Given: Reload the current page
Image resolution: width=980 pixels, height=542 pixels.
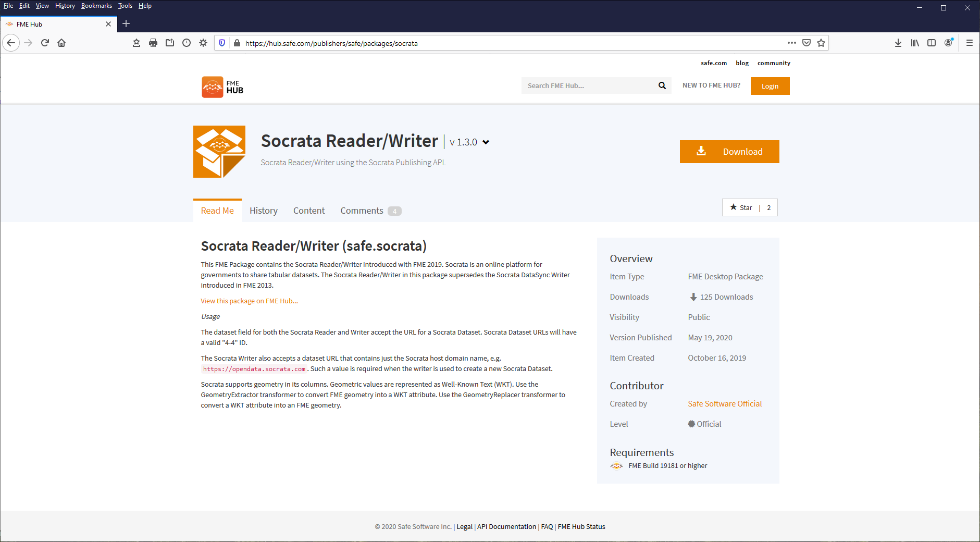Looking at the screenshot, I should 45,43.
